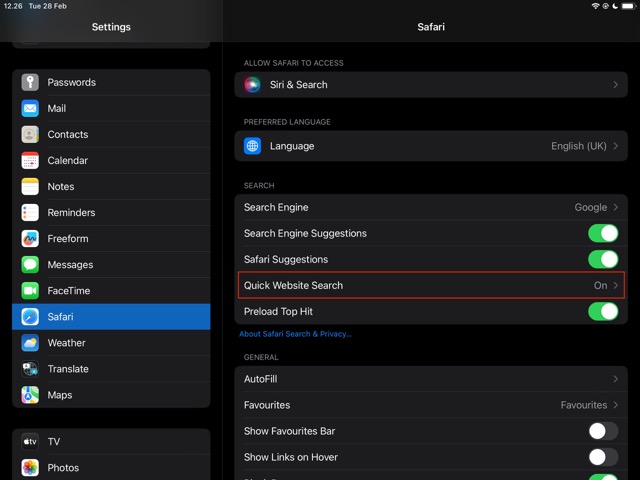Enable Show Favourites Bar switch
This screenshot has width=640, height=480.
coord(602,432)
